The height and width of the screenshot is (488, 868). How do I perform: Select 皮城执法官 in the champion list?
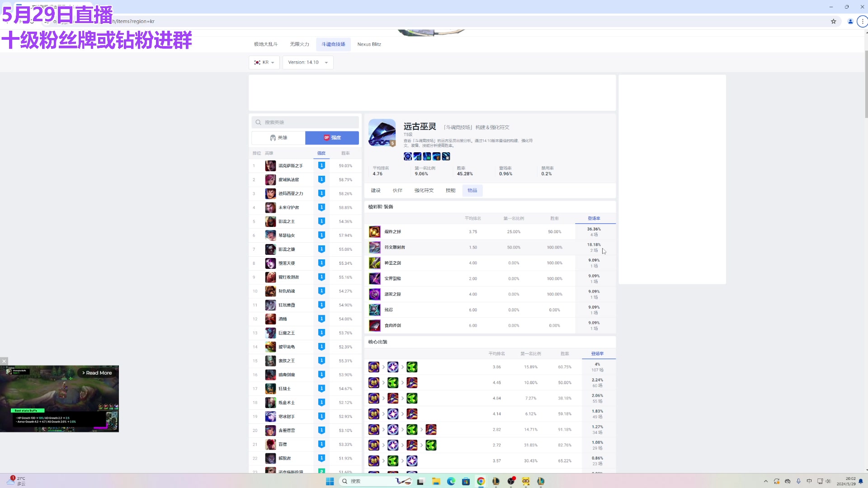(x=288, y=180)
